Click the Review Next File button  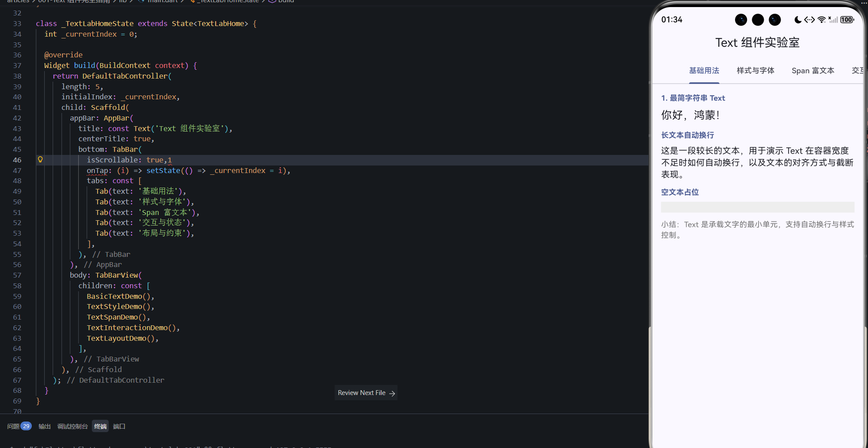pos(366,393)
